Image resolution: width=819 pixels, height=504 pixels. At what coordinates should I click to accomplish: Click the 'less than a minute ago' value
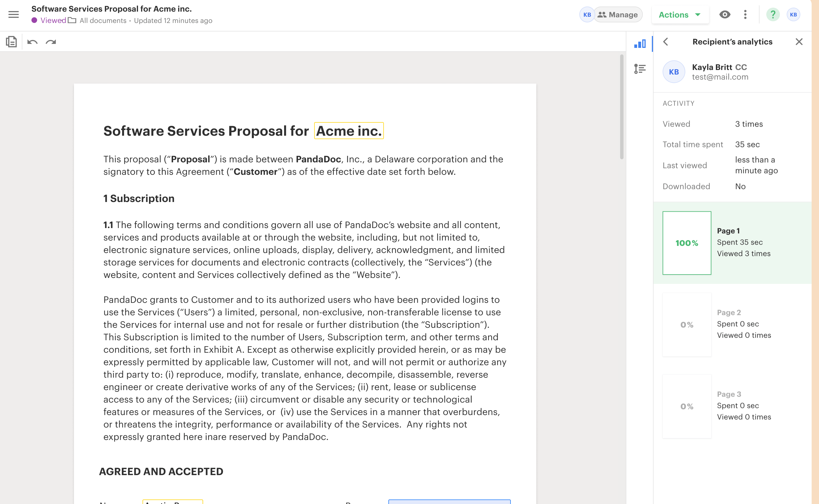(x=756, y=165)
